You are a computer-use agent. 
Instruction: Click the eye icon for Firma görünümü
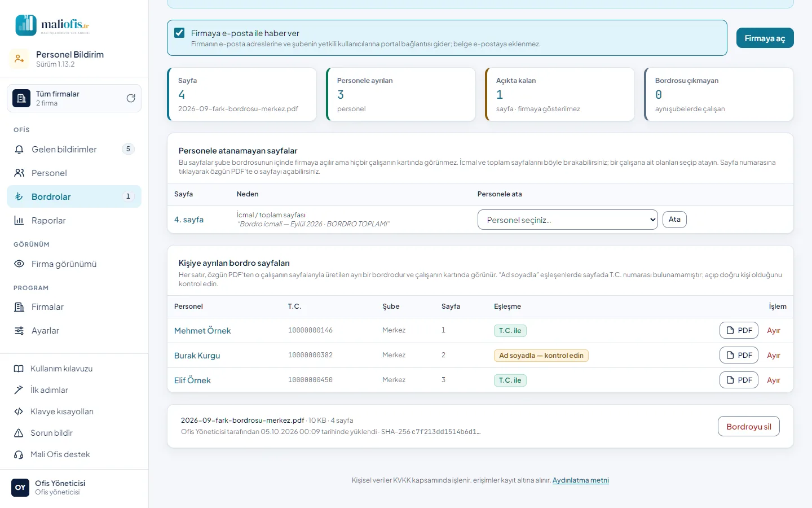coord(19,264)
